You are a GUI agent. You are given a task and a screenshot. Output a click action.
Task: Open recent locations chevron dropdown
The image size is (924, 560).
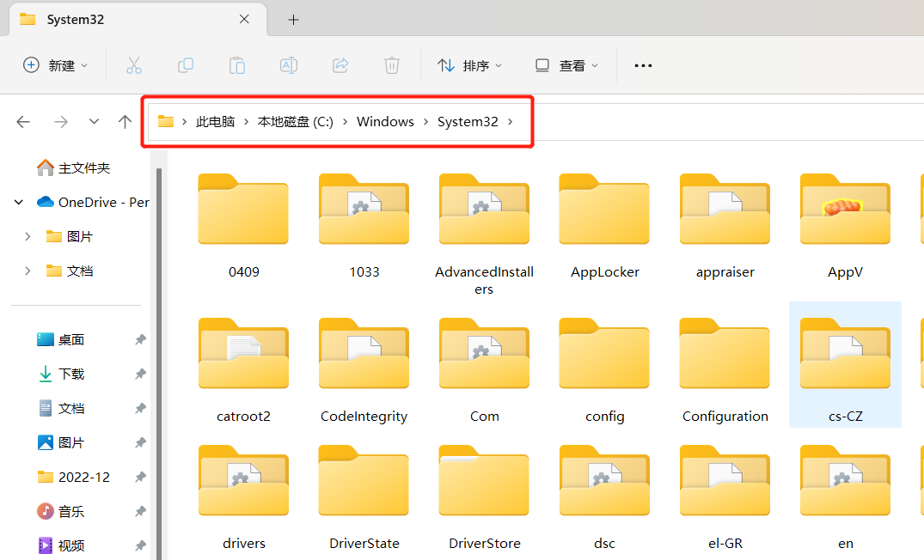[x=94, y=122]
